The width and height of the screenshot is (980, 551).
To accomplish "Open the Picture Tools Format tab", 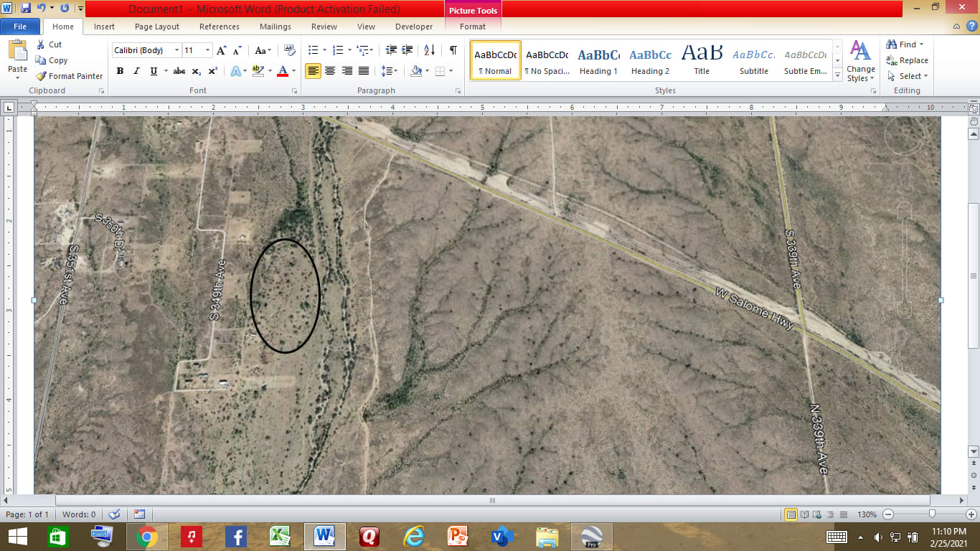I will click(x=473, y=27).
